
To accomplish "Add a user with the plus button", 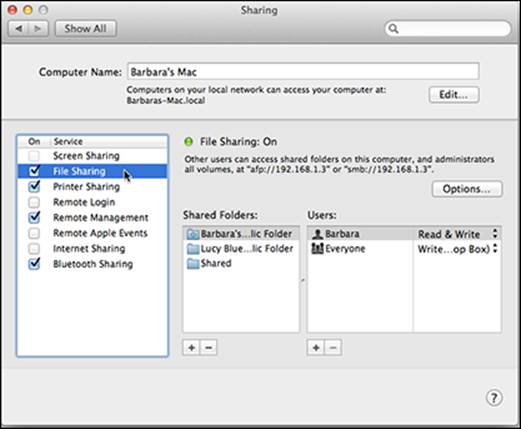I will click(x=316, y=348).
